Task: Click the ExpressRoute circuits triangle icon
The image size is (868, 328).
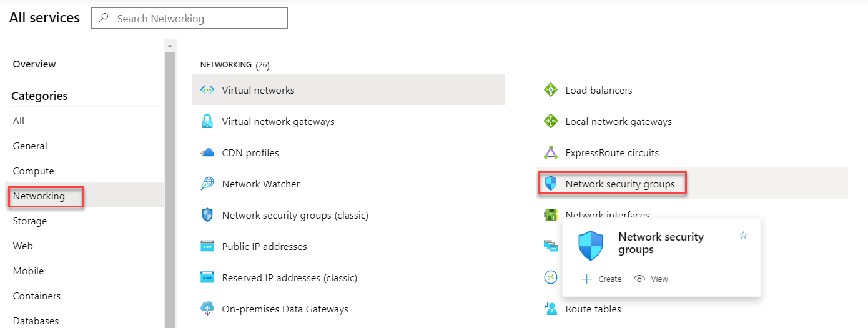Action: click(550, 152)
